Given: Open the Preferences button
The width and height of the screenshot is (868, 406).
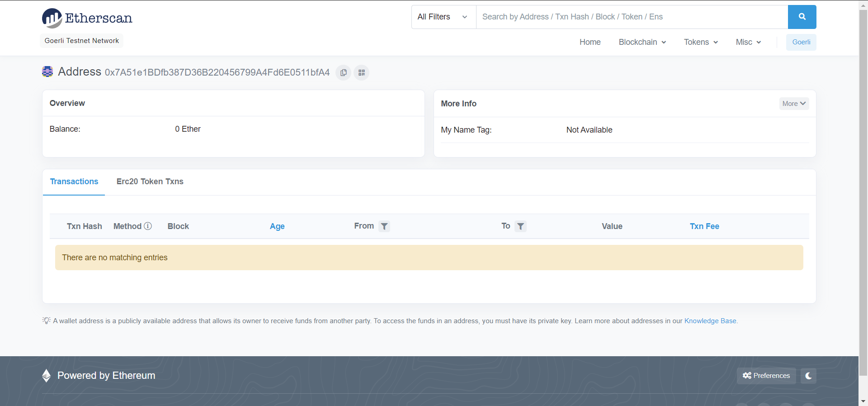Looking at the screenshot, I should point(766,376).
